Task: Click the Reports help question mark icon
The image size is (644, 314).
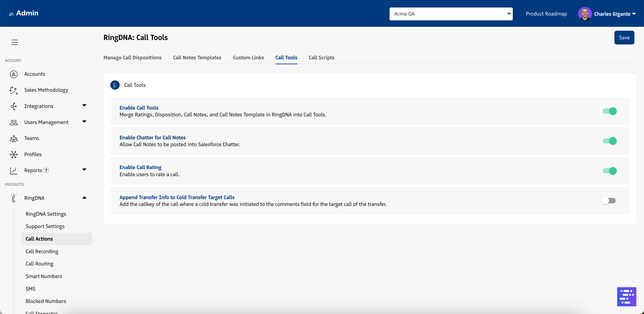Action: coord(46,170)
